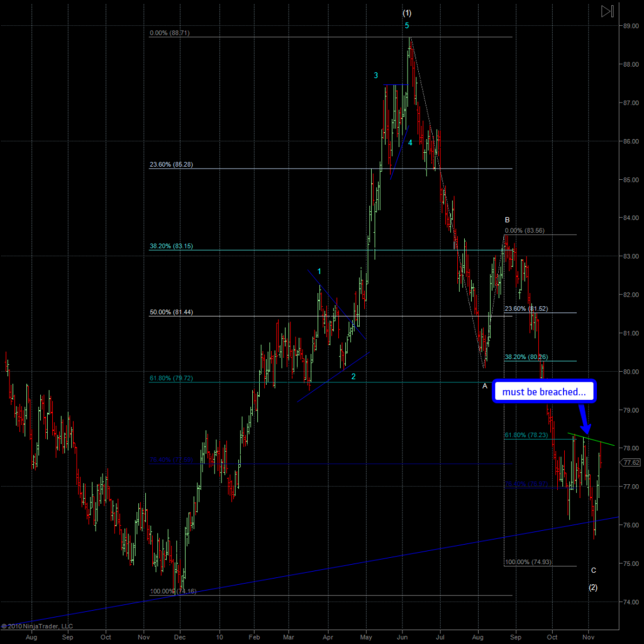Click the 100.00% (74.93) extension label
Viewport: 644px width, 644px height.
(x=528, y=562)
